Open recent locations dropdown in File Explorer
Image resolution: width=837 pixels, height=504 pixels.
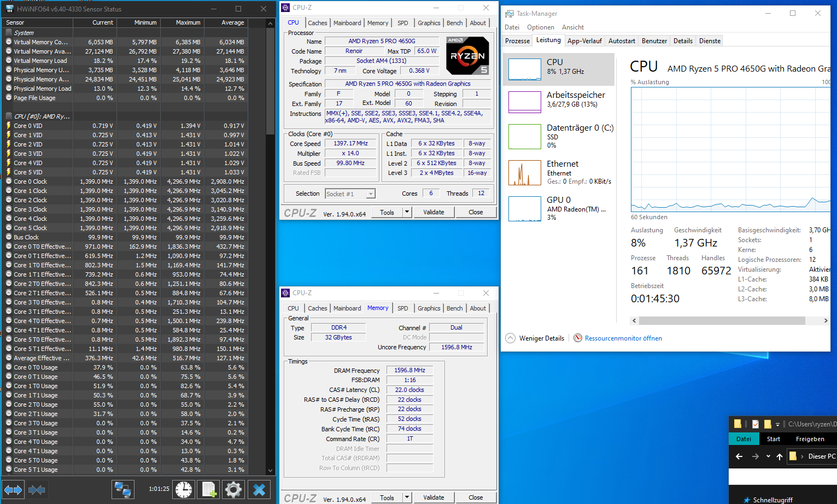768,456
